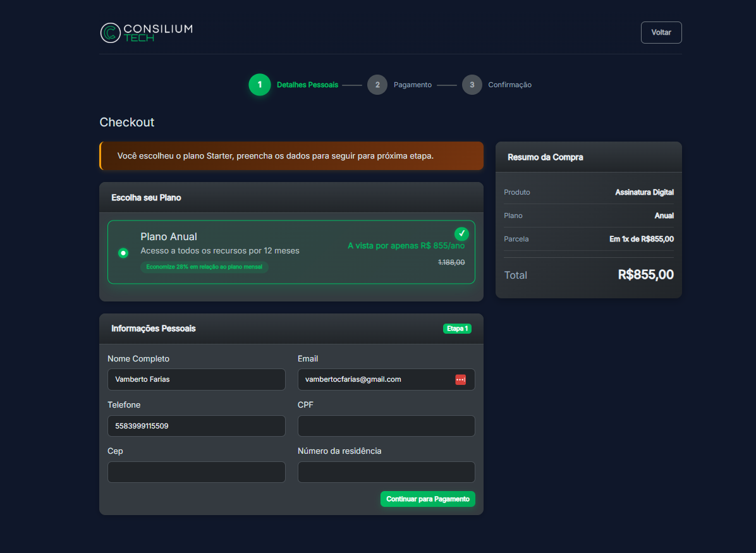Click the red password manager icon in Email field
The width and height of the screenshot is (756, 553).
pyautogui.click(x=460, y=379)
